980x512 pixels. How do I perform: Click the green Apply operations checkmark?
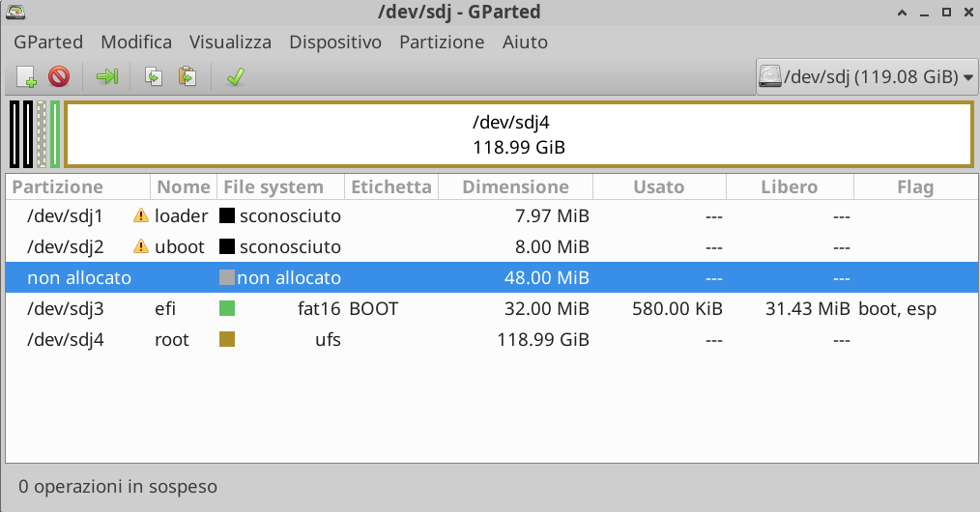tap(234, 76)
